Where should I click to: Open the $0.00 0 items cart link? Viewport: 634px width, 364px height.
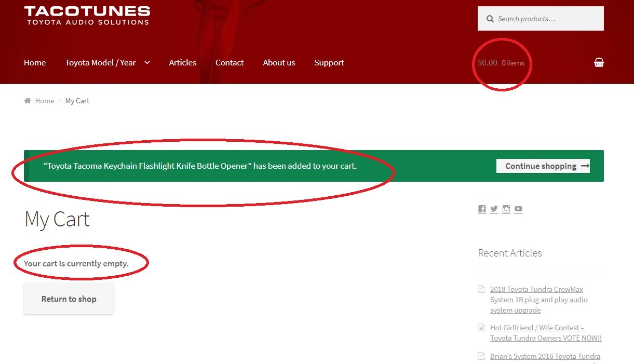(x=501, y=63)
